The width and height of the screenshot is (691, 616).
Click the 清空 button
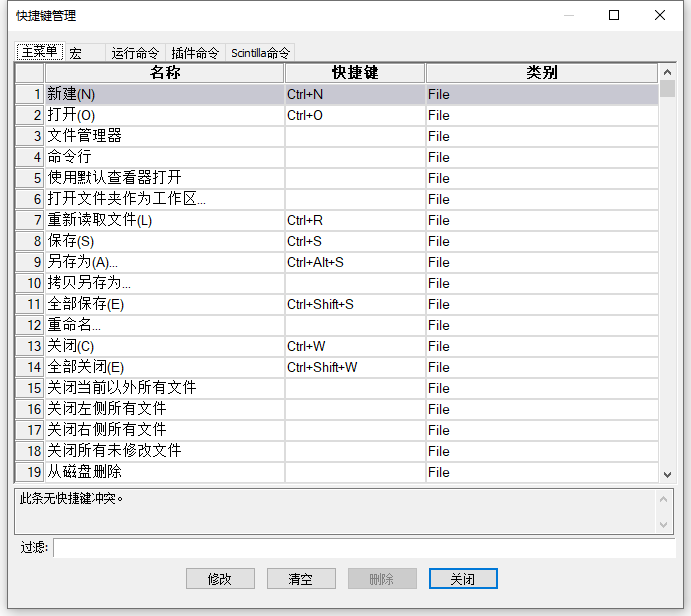[301, 579]
